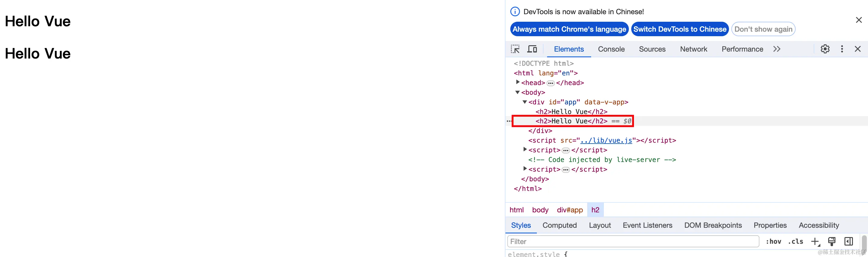Open DevTools settings gear
The width and height of the screenshot is (868, 257).
pyautogui.click(x=825, y=49)
